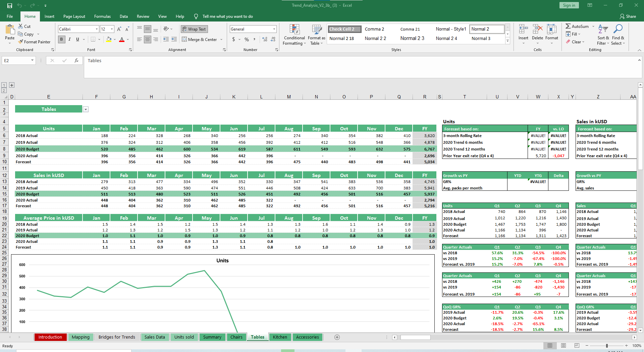Click the Insert Function fx icon
644x352 pixels.
click(x=76, y=60)
